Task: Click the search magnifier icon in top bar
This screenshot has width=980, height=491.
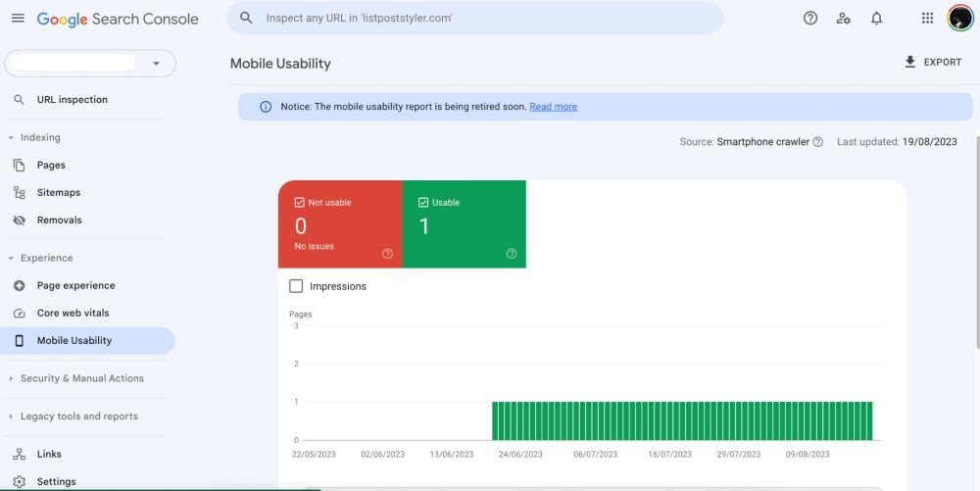Action: click(246, 18)
